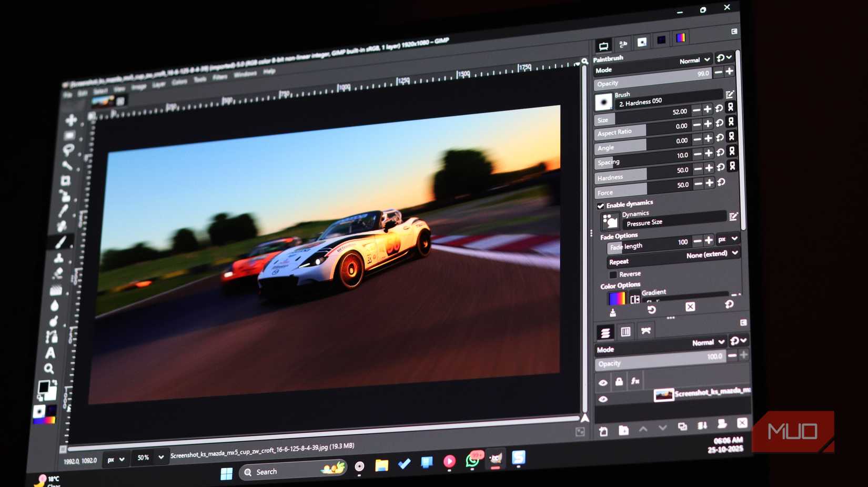Pick the Eraser tool
The image size is (868, 487).
pos(57,273)
